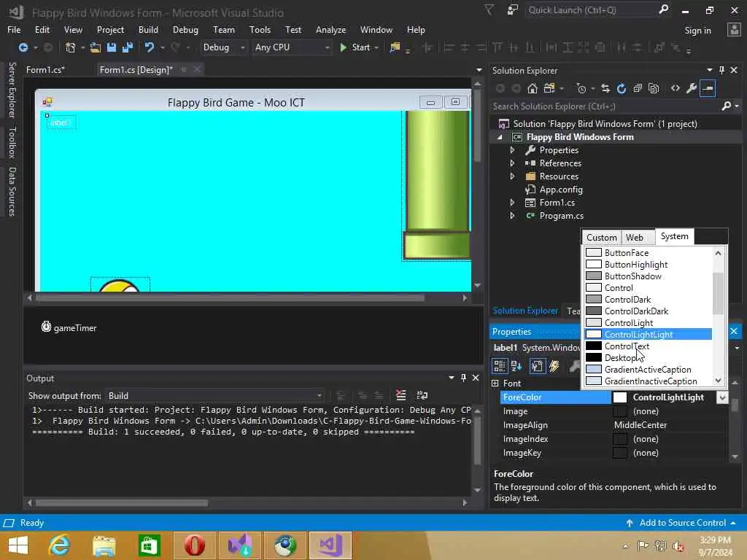Expand the Form1.cs node
Screen dimensions: 747x560
512,203
